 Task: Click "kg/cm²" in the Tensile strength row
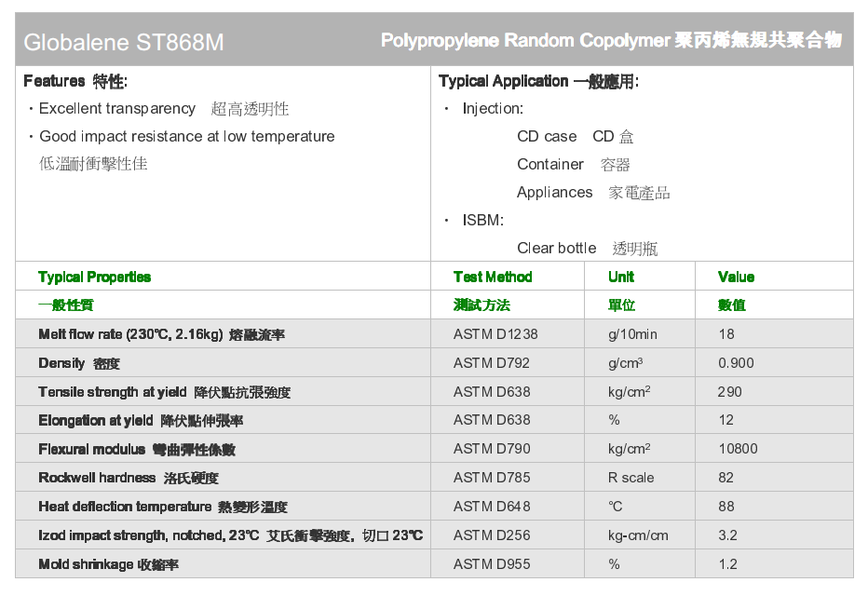coord(629,392)
